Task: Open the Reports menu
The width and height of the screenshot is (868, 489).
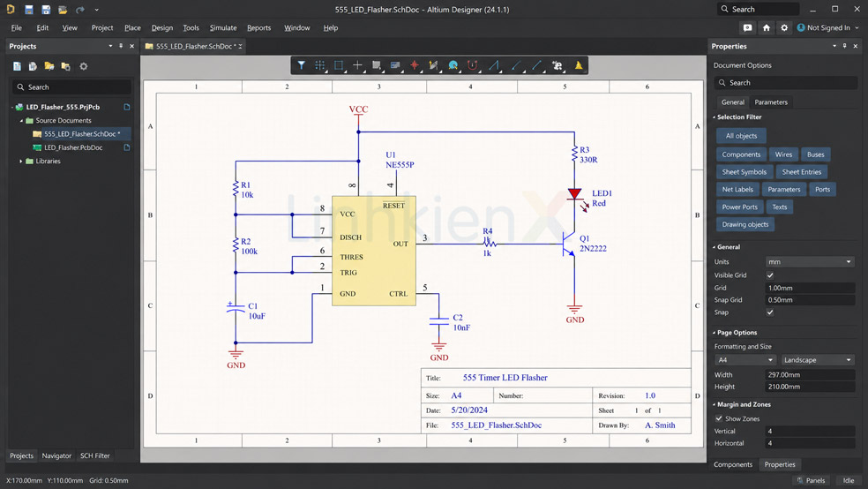Action: 258,27
